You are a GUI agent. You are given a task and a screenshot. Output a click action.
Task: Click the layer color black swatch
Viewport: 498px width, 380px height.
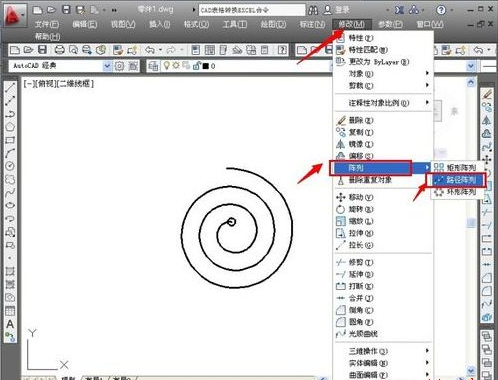pos(206,66)
